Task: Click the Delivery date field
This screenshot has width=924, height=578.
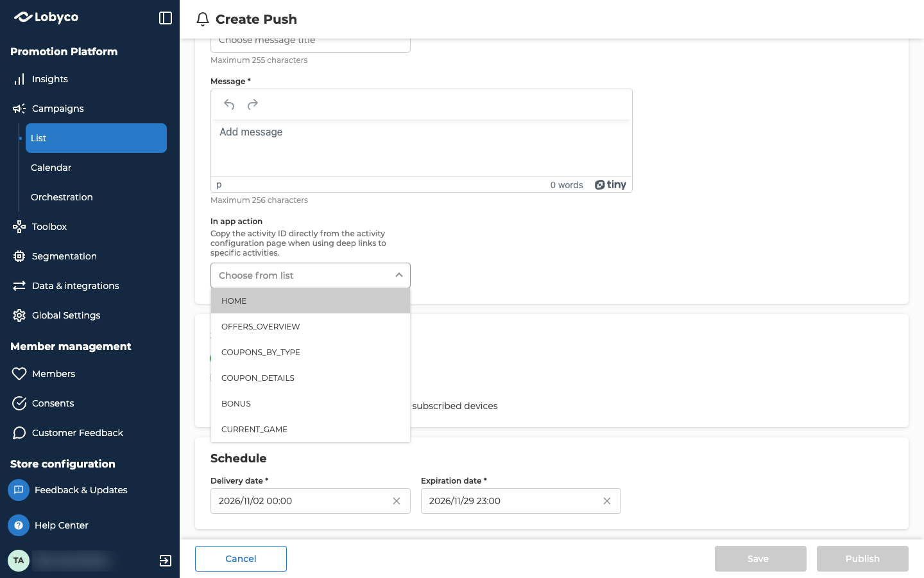Action: tap(311, 501)
